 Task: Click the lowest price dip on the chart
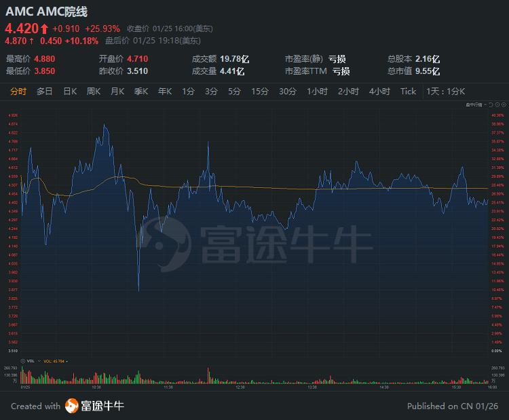tap(138, 290)
